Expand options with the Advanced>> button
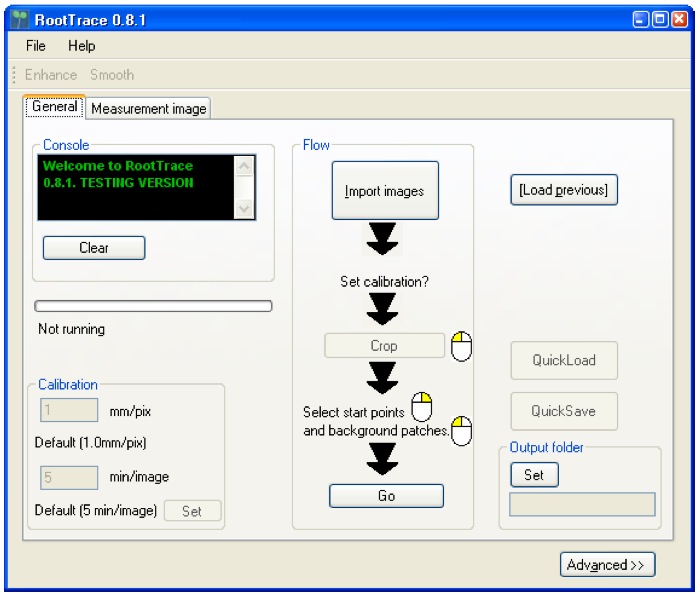Screen dimensions: 700x595 pos(606,565)
